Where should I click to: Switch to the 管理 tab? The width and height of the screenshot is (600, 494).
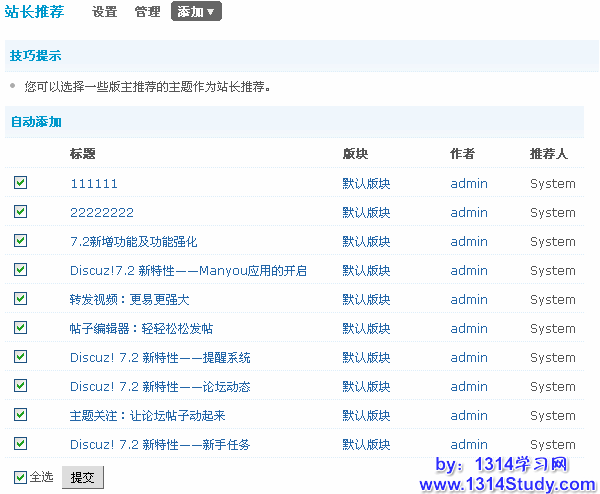point(147,12)
